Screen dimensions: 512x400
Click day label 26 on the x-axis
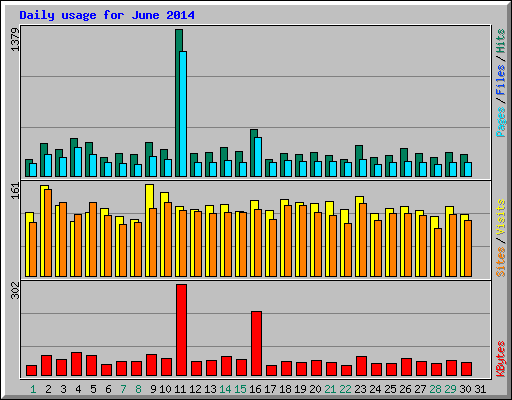coord(405,389)
